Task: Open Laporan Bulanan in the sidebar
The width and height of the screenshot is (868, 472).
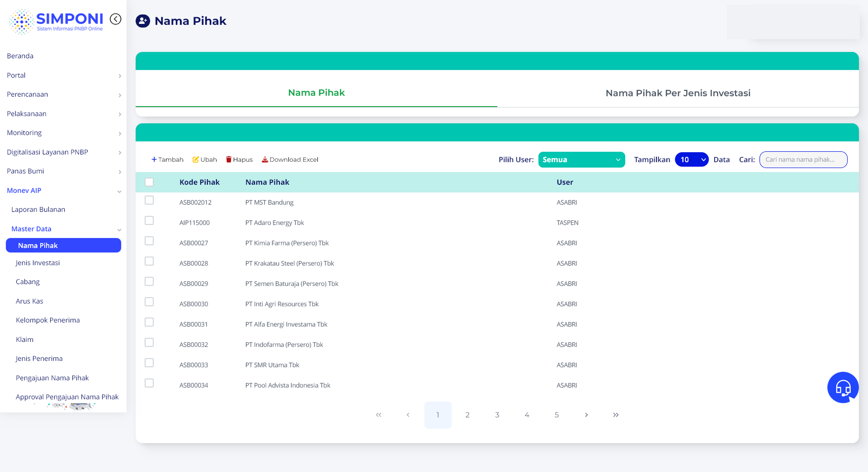Action: [38, 210]
